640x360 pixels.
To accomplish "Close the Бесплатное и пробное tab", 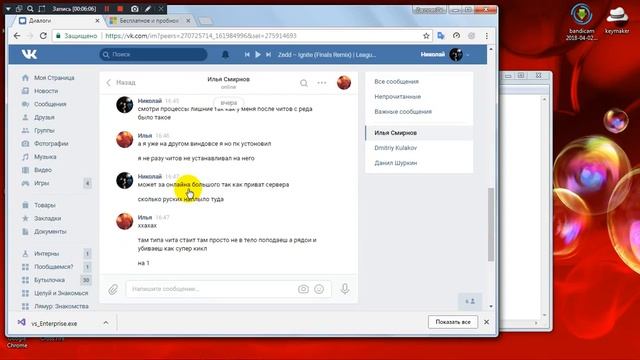I will coord(188,20).
